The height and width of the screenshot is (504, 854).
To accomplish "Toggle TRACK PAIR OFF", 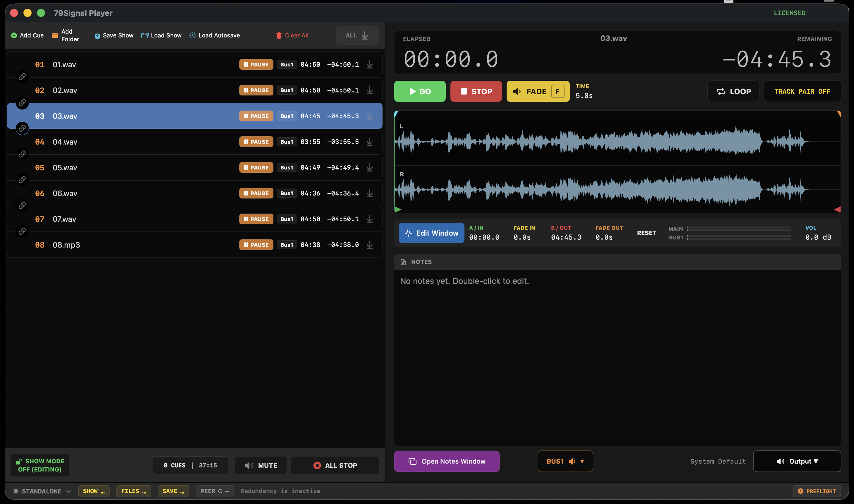I will click(802, 91).
